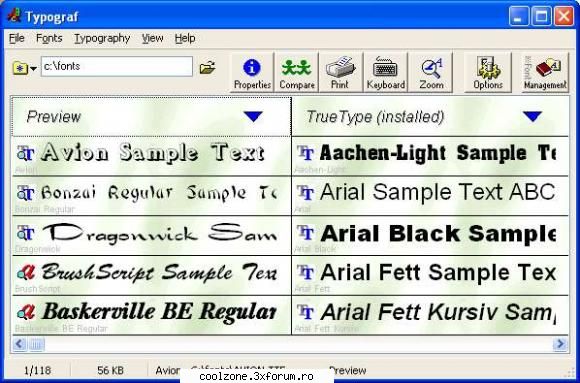Click the TT icon beside Aachen-Light
The image size is (580, 383).
[306, 153]
